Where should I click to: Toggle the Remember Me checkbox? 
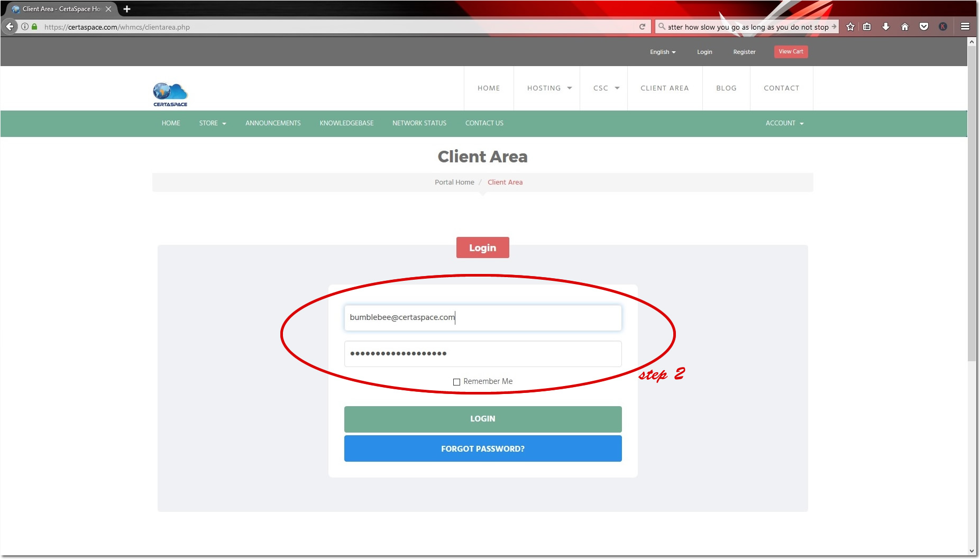[456, 382]
